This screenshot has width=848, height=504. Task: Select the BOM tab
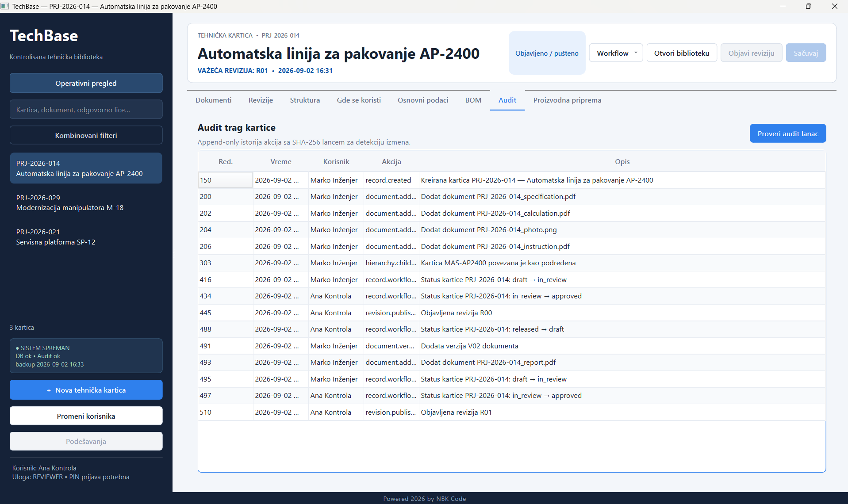[473, 100]
